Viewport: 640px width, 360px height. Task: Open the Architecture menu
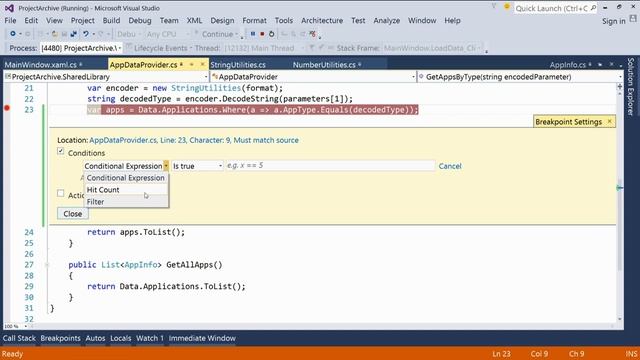coord(322,20)
